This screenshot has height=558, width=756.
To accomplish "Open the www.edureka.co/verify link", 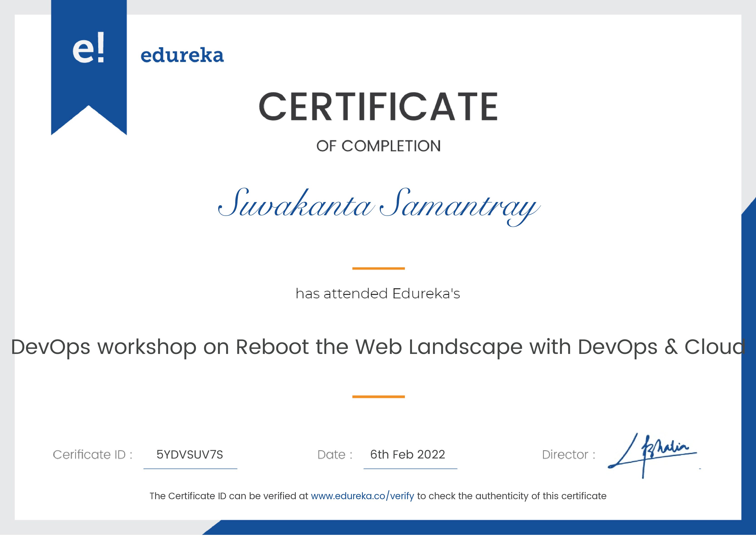I will [x=362, y=496].
